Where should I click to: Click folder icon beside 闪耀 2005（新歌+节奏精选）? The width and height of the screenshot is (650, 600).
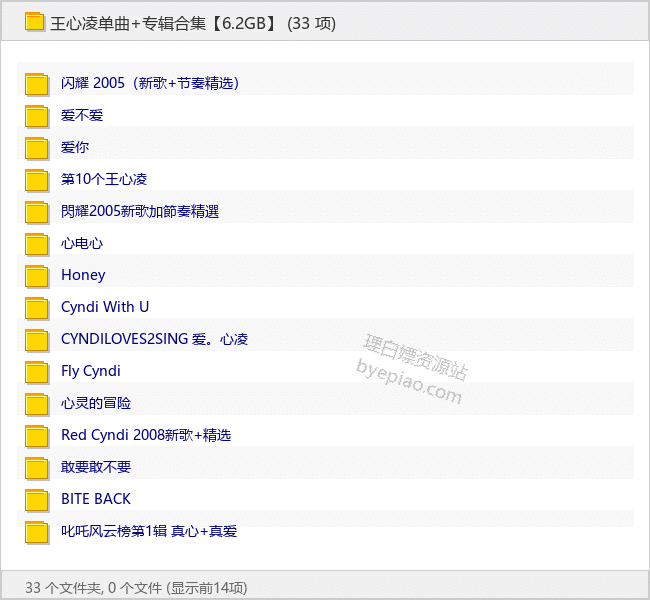point(36,84)
